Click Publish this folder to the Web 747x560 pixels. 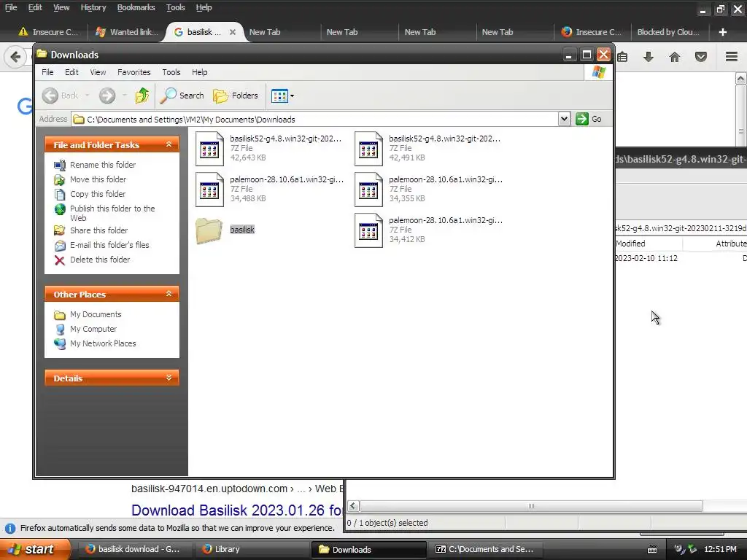click(112, 214)
